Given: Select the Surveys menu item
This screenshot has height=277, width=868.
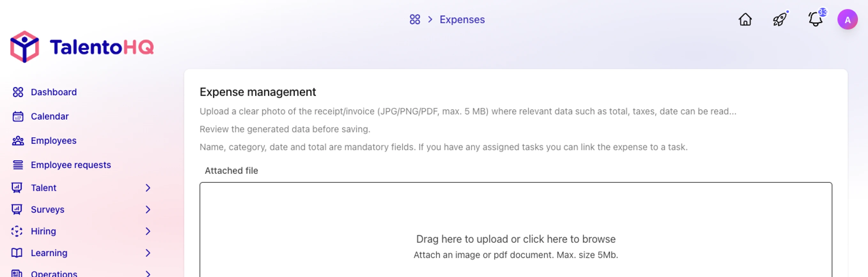Looking at the screenshot, I should coord(48,209).
